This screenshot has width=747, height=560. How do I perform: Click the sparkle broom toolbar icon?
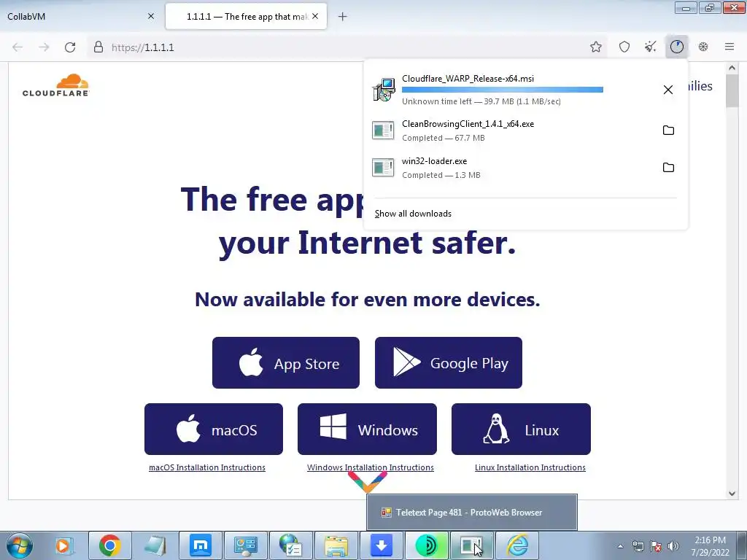[650, 47]
